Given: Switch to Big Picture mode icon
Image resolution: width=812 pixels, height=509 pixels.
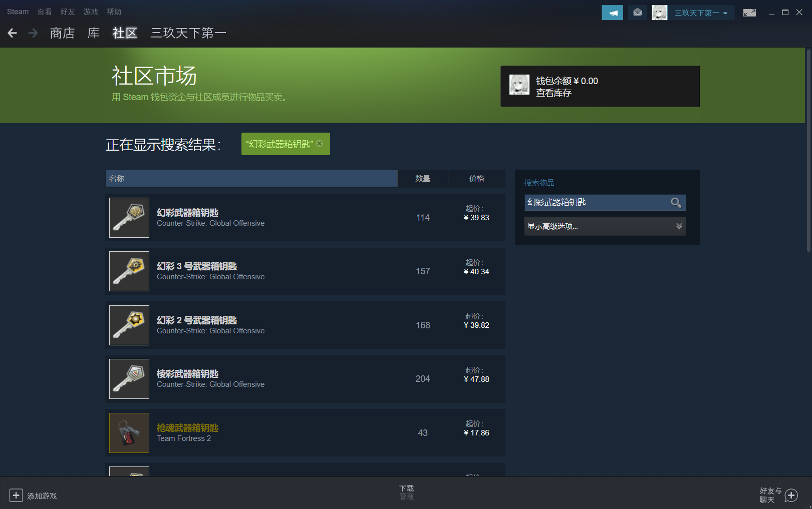Looking at the screenshot, I should 749,13.
